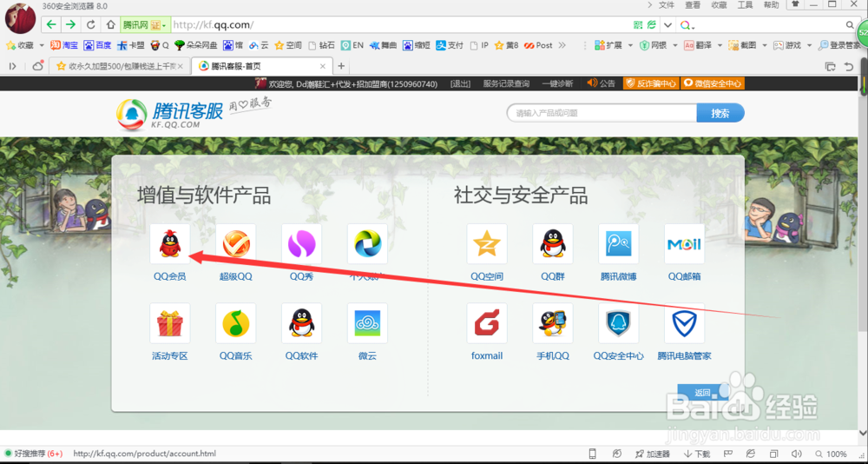Open the QQ群 penguin icon
The width and height of the screenshot is (868, 464).
[x=552, y=244]
